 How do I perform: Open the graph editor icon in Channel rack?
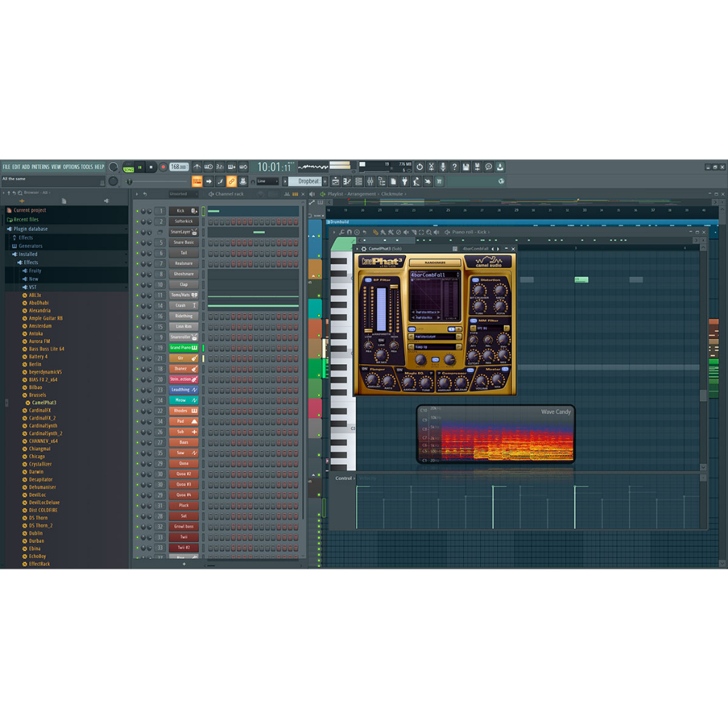point(287,194)
